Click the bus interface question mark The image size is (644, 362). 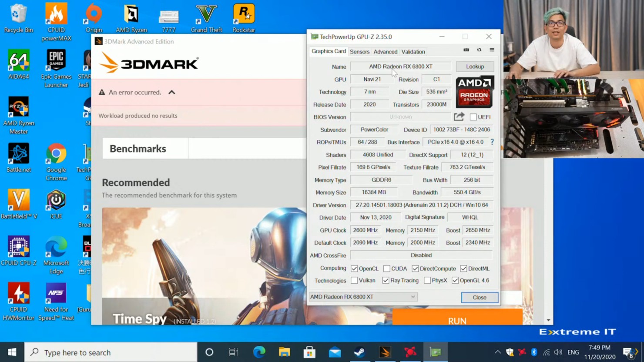492,142
